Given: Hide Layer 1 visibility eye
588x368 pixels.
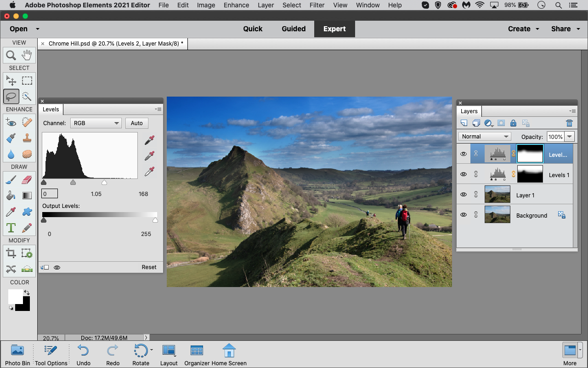Looking at the screenshot, I should click(x=464, y=195).
